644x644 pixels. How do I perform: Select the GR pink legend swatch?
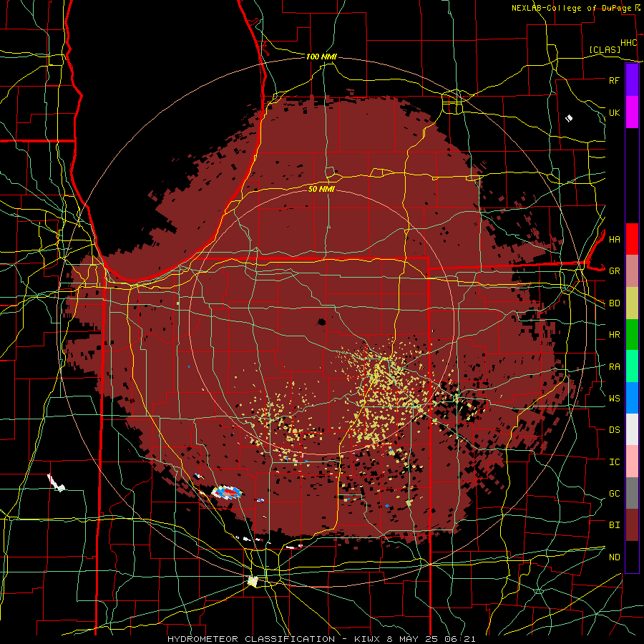tap(632, 271)
